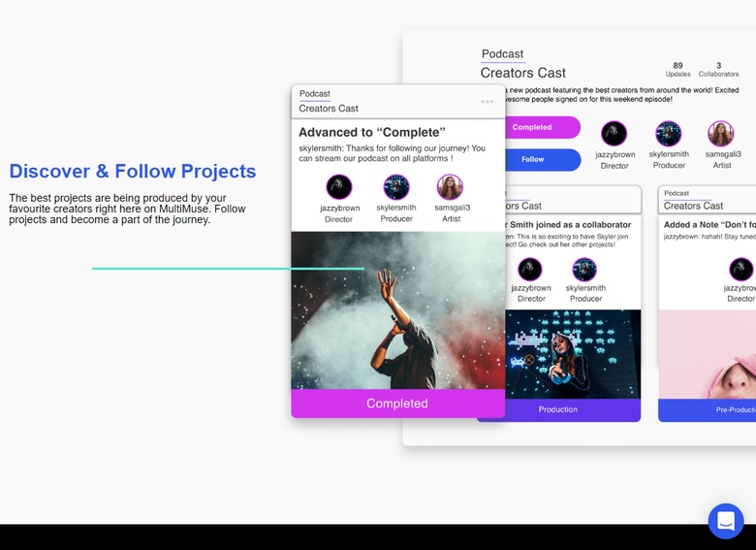Select skylersmith avatar on front card
This screenshot has width=756, height=550.
[395, 187]
